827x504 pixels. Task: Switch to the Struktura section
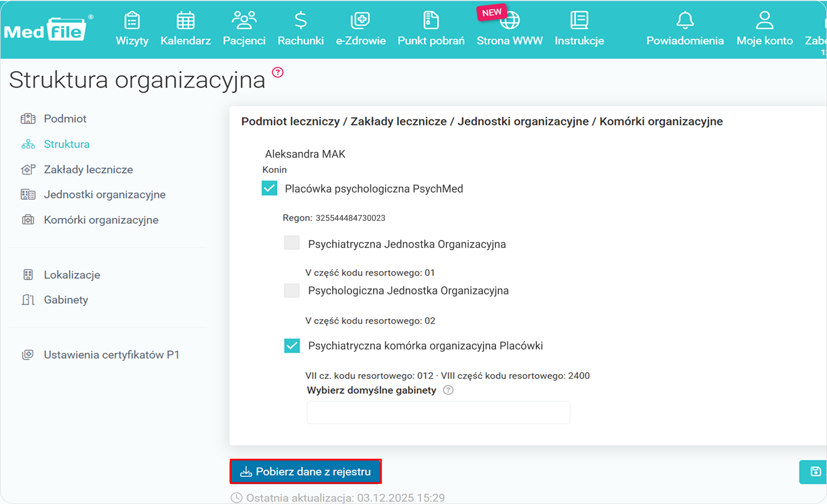pyautogui.click(x=67, y=144)
